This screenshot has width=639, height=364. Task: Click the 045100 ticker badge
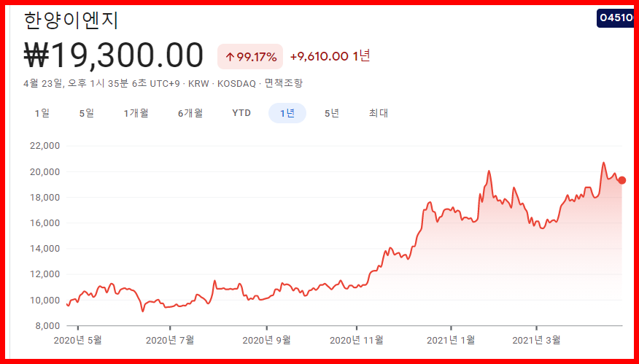616,18
